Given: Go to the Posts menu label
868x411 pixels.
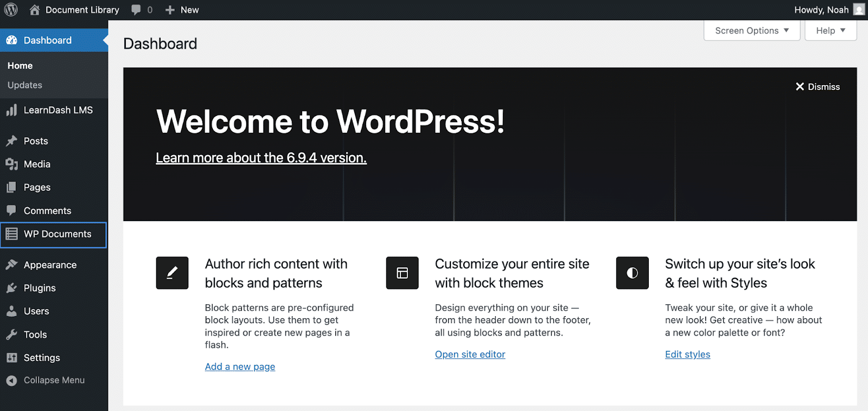Looking at the screenshot, I should pos(36,141).
